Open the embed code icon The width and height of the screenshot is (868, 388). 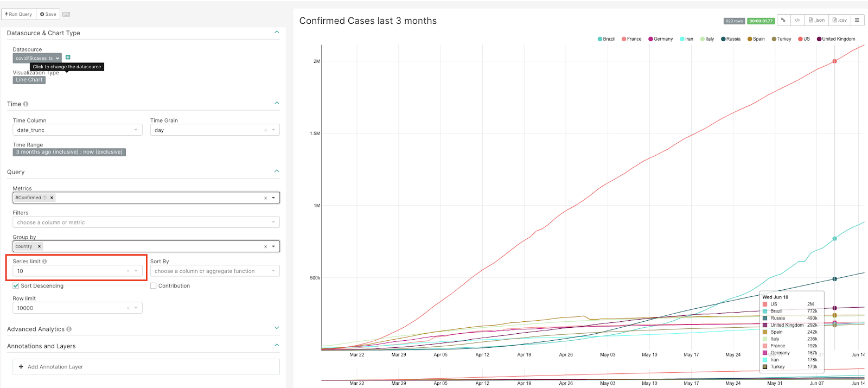click(797, 20)
